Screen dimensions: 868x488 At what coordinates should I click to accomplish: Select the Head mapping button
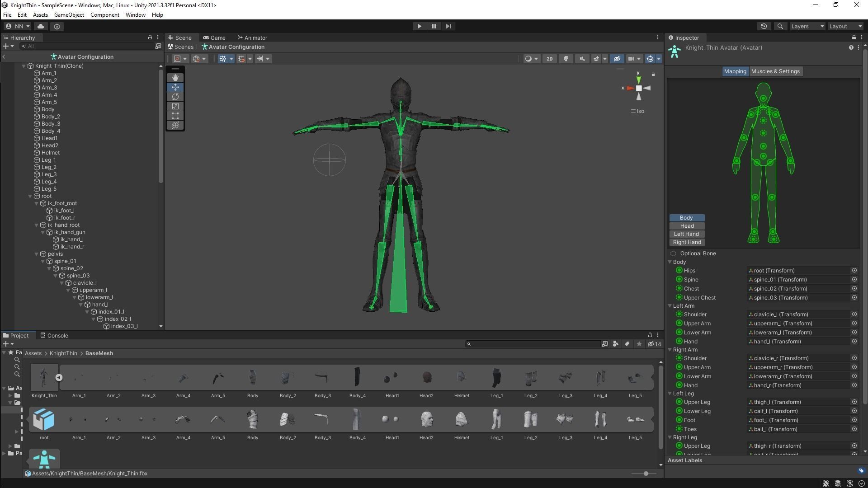pos(687,226)
